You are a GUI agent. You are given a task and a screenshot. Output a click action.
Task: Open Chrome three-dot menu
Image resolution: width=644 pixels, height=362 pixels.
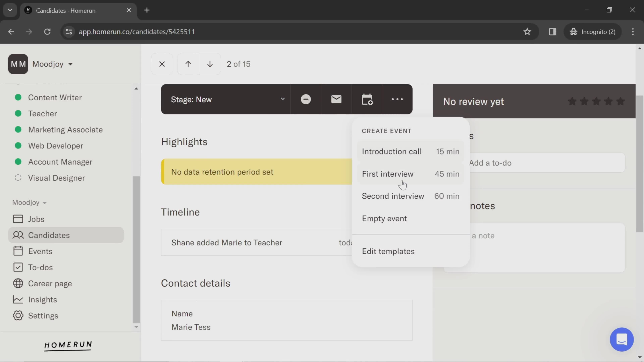point(633,32)
